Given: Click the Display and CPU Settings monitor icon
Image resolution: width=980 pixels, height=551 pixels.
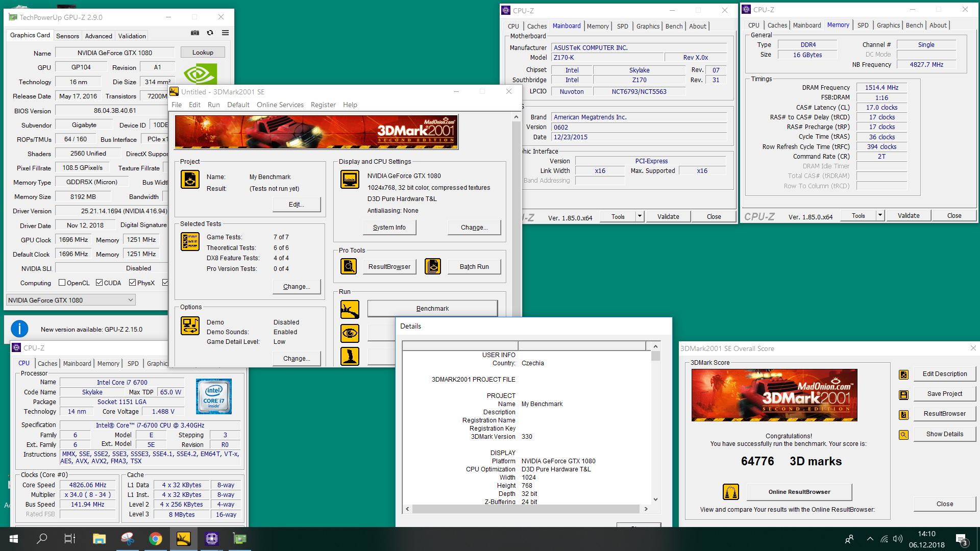Looking at the screenshot, I should pos(350,180).
